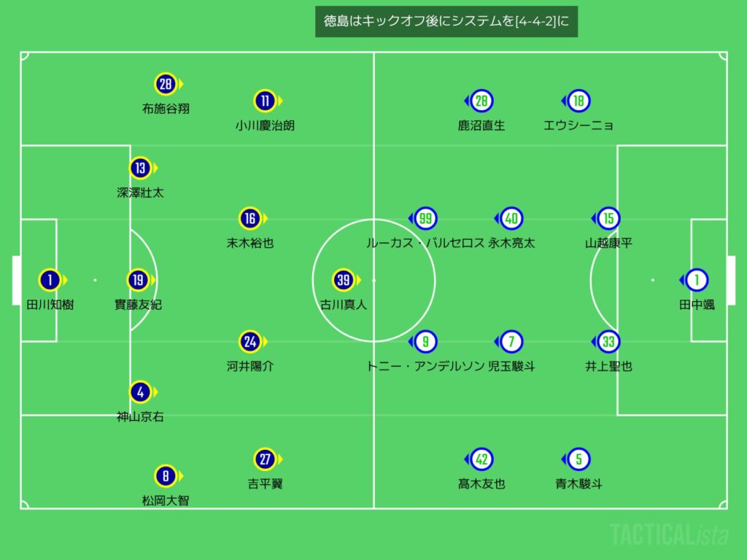747x560 pixels.
Task: Select the number 4 神山京右 marker
Action: pos(140,392)
